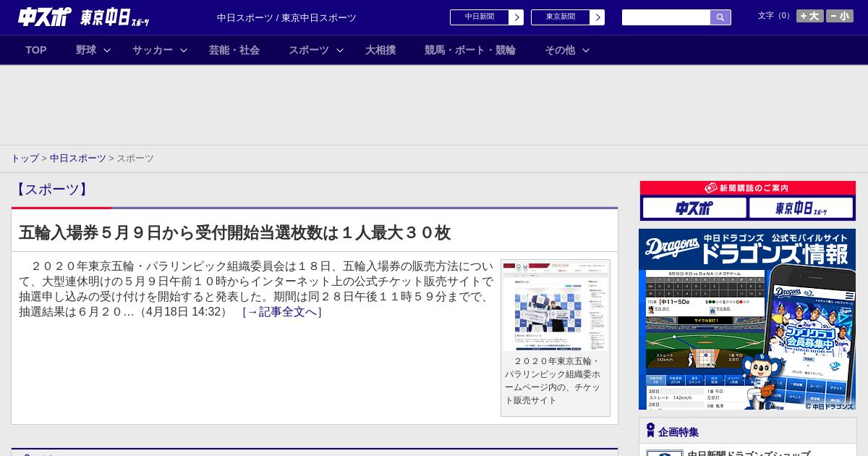Click the thumbnail caption about チケット販売サイト
Image resolution: width=868 pixels, height=456 pixels.
[553, 381]
